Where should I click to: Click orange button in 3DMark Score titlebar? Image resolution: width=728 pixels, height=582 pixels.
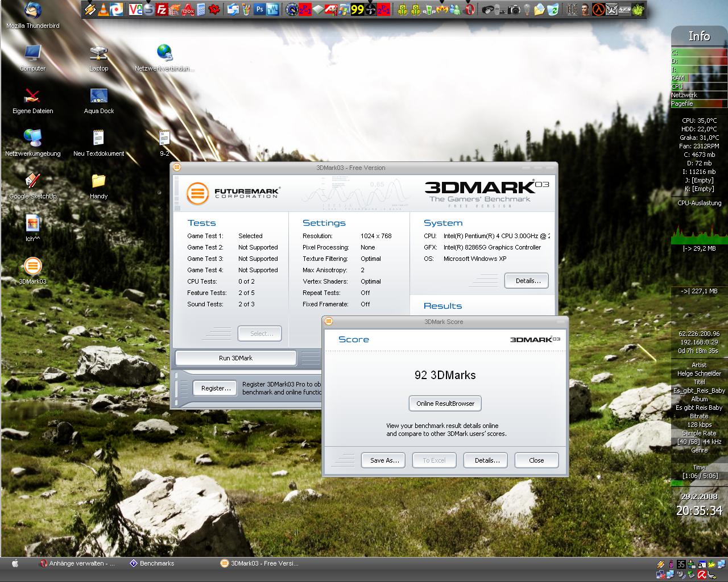tap(328, 321)
